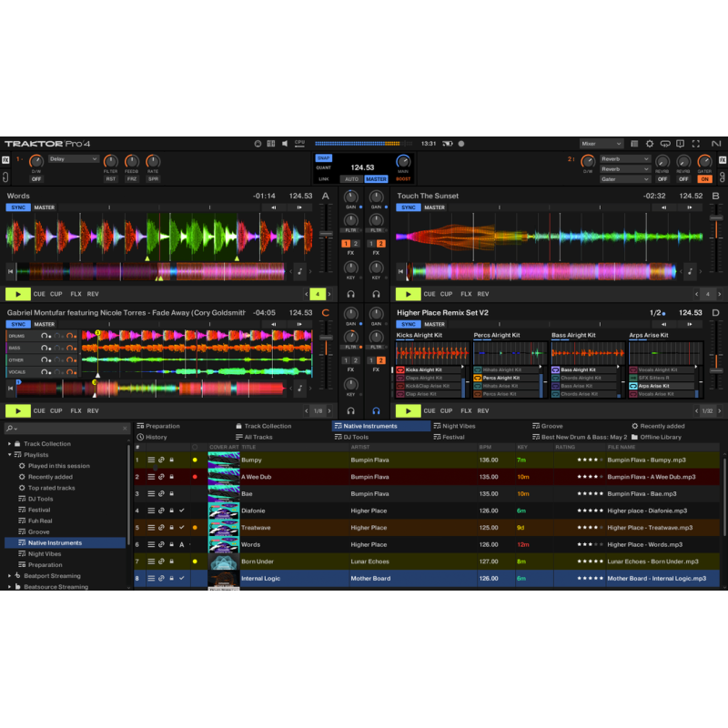Expand Track Collection tree node

(x=9, y=444)
